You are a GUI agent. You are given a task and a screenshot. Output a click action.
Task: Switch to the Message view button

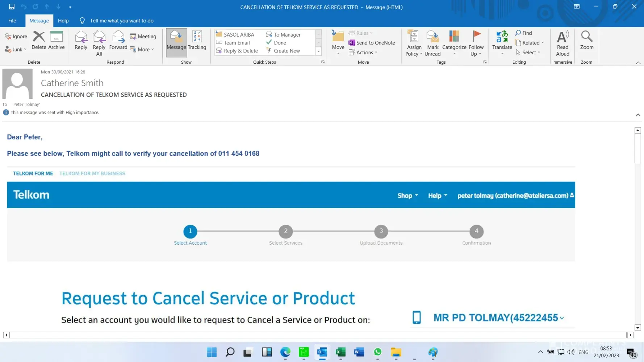tap(176, 42)
